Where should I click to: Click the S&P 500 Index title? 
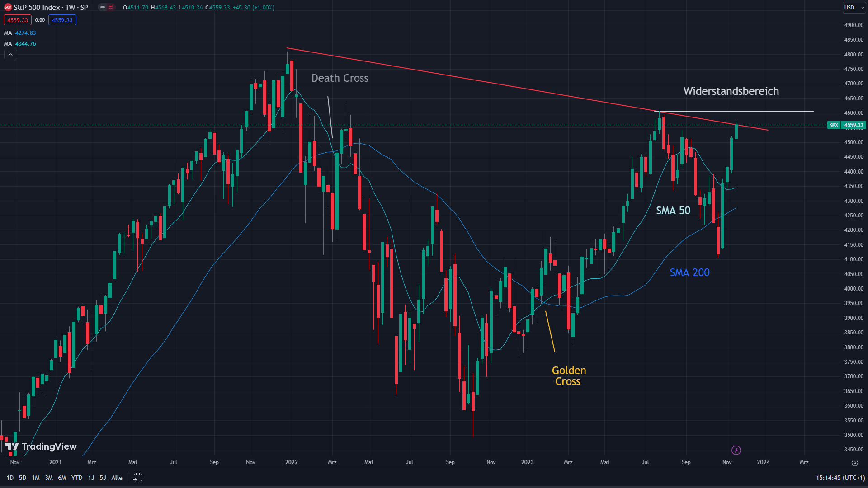[x=38, y=7]
